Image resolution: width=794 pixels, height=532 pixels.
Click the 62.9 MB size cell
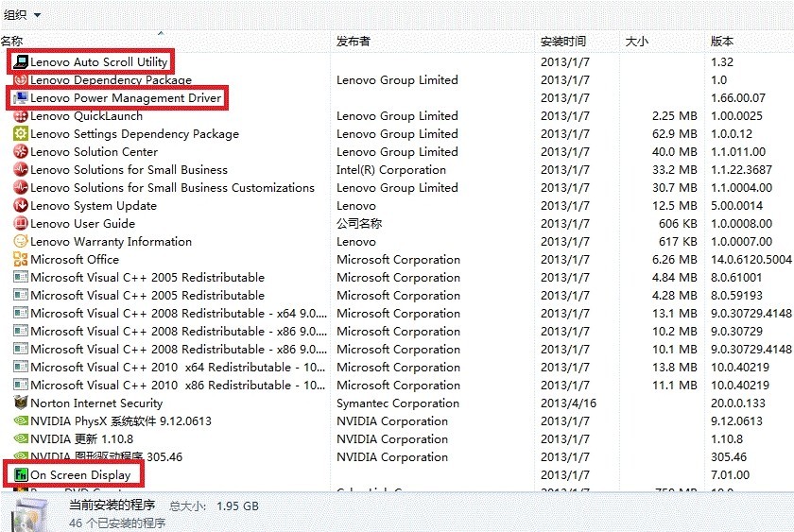pyautogui.click(x=675, y=133)
